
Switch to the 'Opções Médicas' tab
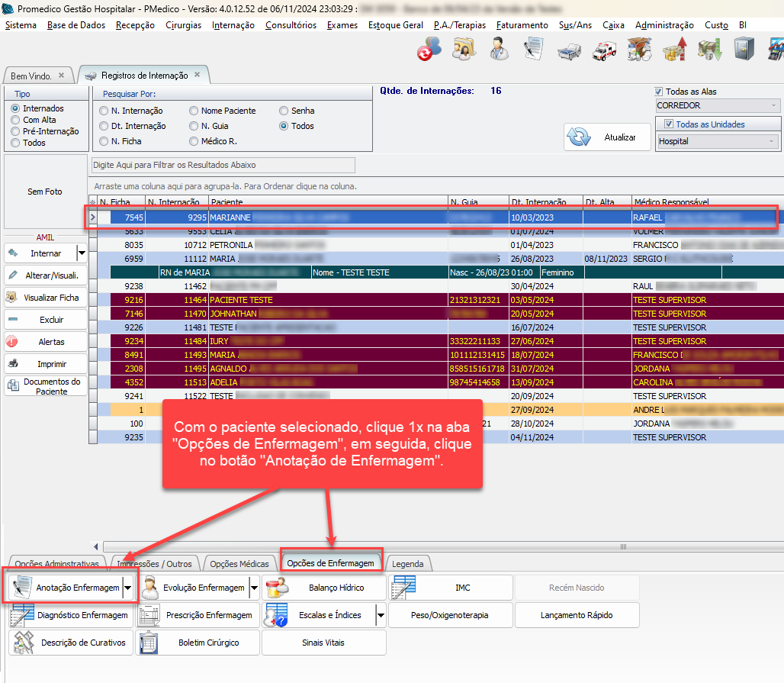239,564
